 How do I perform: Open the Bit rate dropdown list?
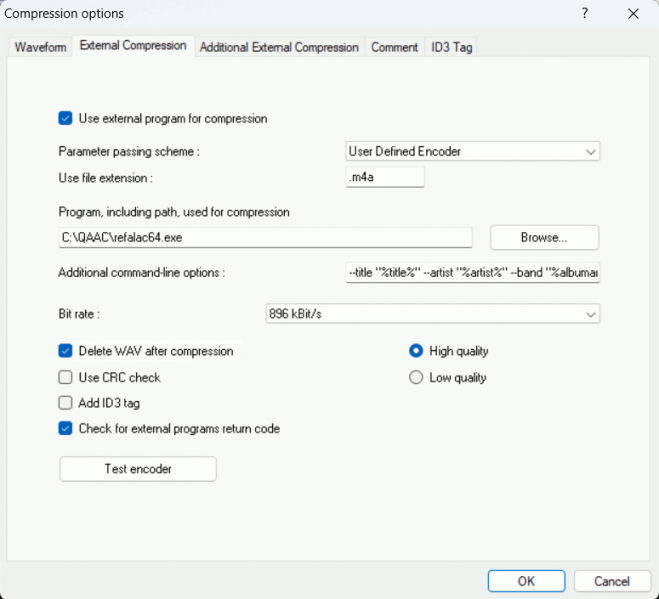(432, 314)
